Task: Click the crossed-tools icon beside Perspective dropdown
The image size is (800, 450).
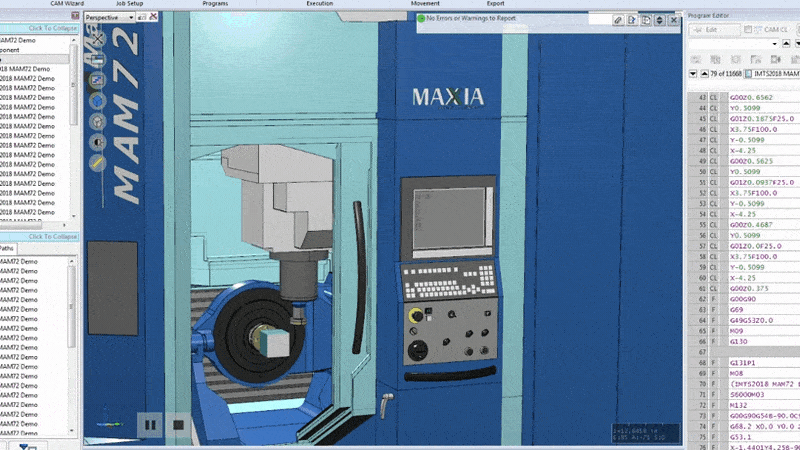Action: click(x=151, y=18)
